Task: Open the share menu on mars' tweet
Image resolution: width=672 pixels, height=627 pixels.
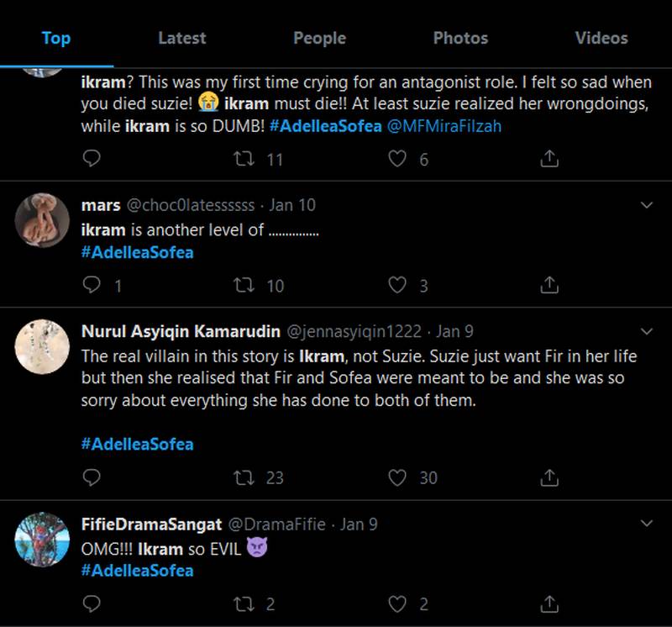Action: tap(552, 283)
